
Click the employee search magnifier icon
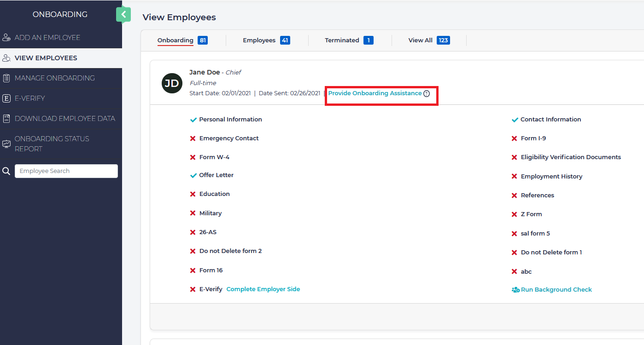pyautogui.click(x=6, y=171)
